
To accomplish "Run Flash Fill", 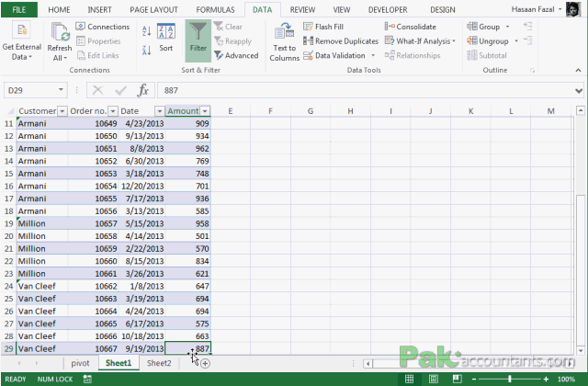I will 323,27.
